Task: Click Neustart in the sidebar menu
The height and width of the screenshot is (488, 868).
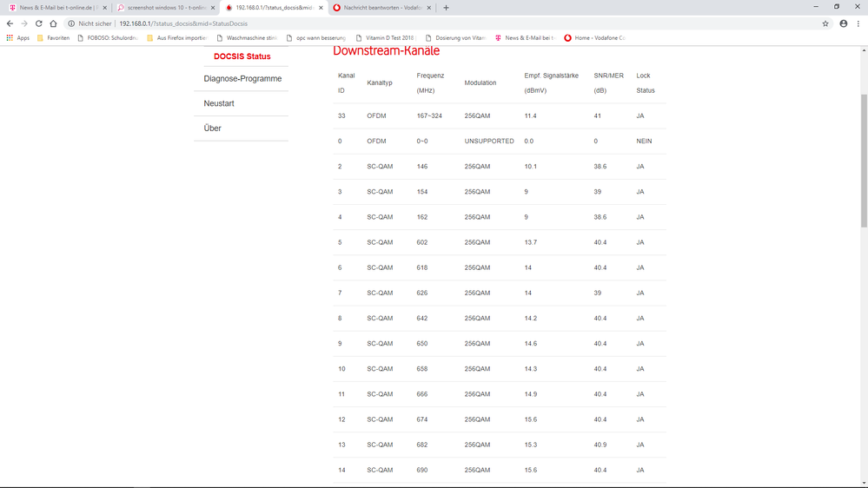Action: pyautogui.click(x=219, y=103)
